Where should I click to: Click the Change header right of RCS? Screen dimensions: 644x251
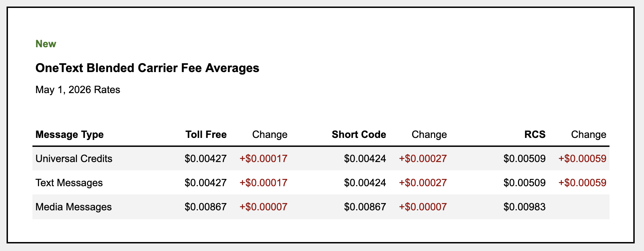589,134
